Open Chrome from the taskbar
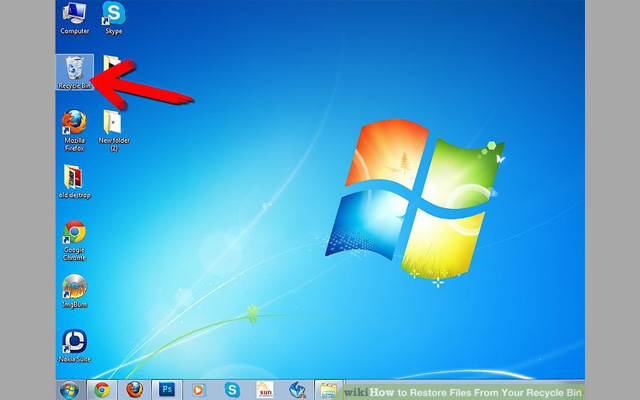 pos(101,390)
